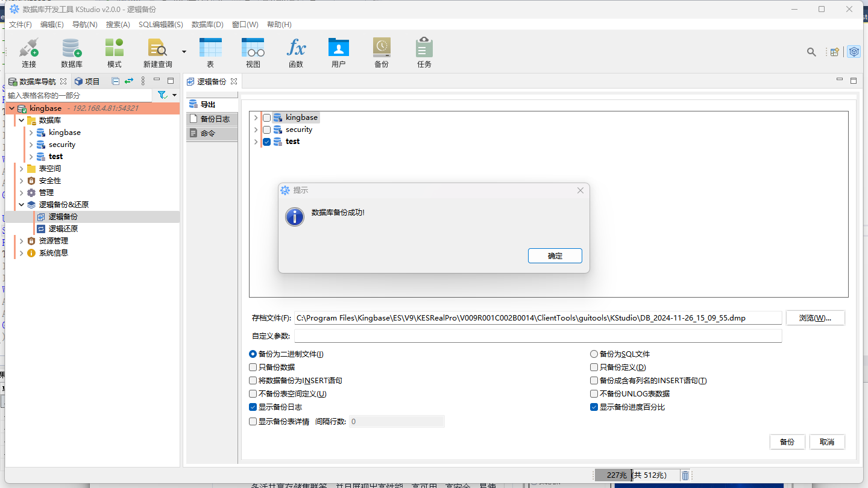Uncheck 显示备份进度百分比 checkbox

(x=594, y=407)
